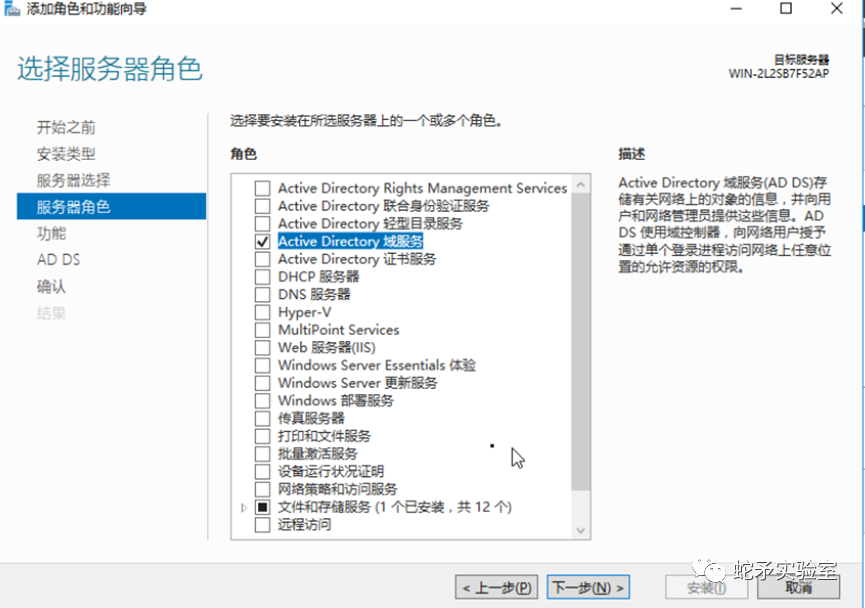
Task: Check Active Directory Rights Management Services
Action: [263, 188]
